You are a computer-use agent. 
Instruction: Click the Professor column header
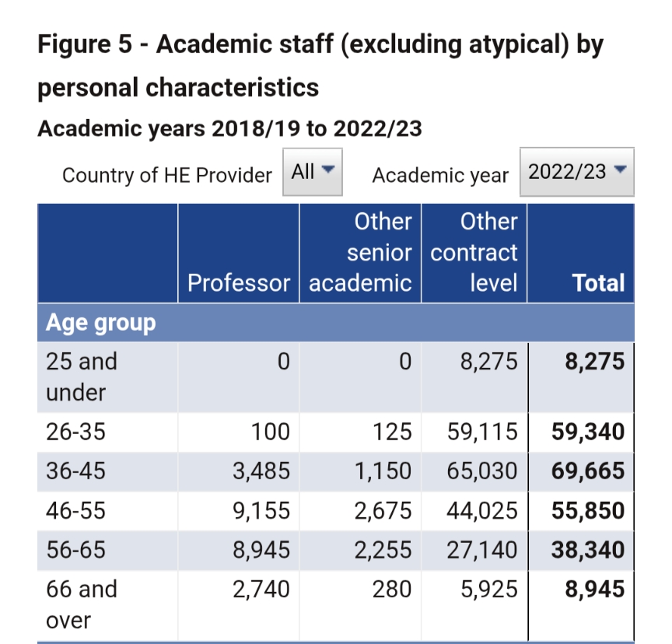(x=239, y=282)
